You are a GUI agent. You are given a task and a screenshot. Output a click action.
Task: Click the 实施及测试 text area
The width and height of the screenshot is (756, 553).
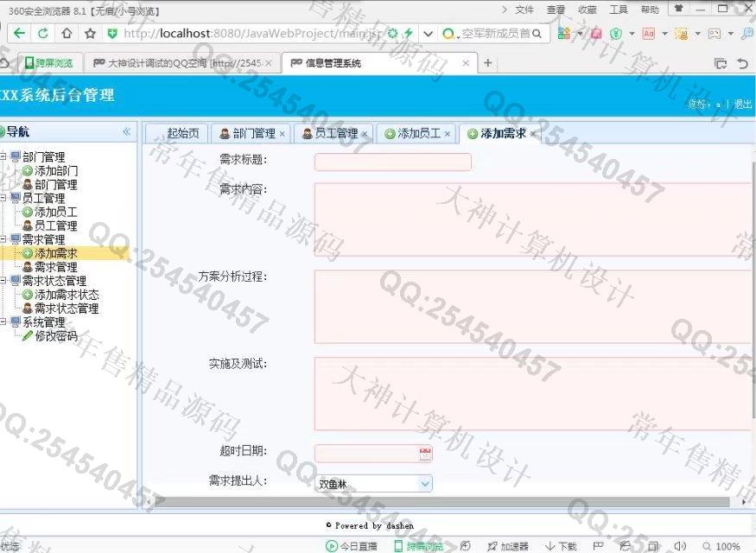[533, 394]
